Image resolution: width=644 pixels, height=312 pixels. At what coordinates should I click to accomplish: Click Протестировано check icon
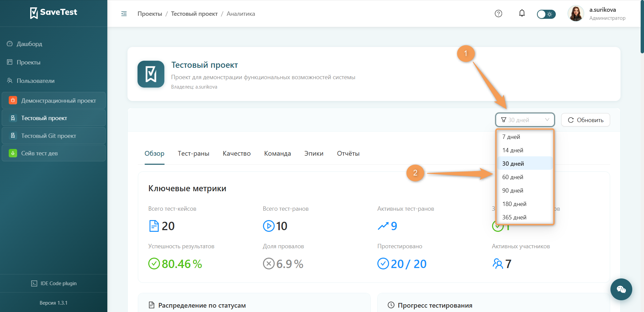(383, 264)
